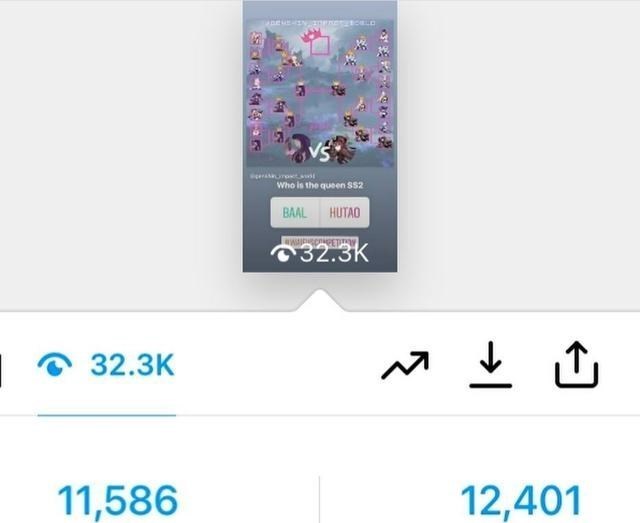This screenshot has height=523, width=640.
Task: Tap the @genshin_impact_world mention on story
Action: (x=282, y=176)
